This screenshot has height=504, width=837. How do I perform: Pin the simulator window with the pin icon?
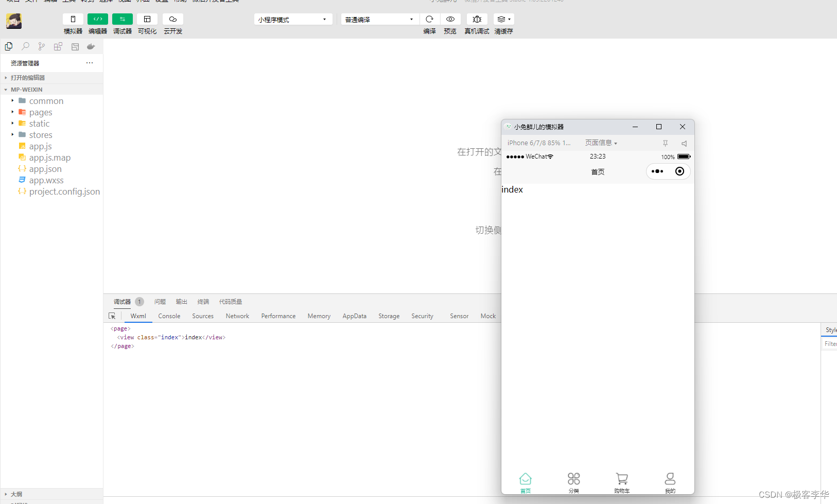[665, 143]
